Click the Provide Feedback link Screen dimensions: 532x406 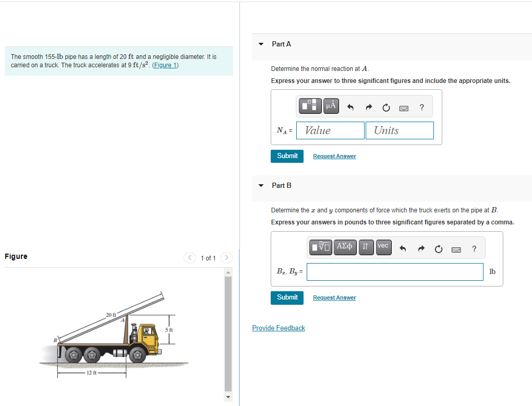pos(279,328)
